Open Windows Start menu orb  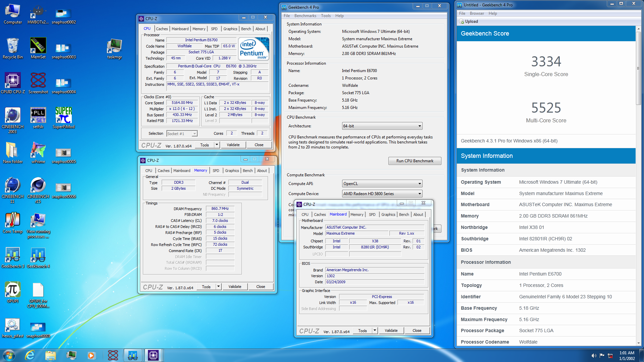click(9, 355)
